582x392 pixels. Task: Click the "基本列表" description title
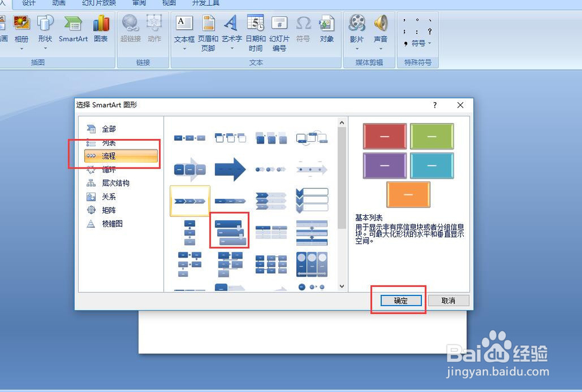click(368, 218)
